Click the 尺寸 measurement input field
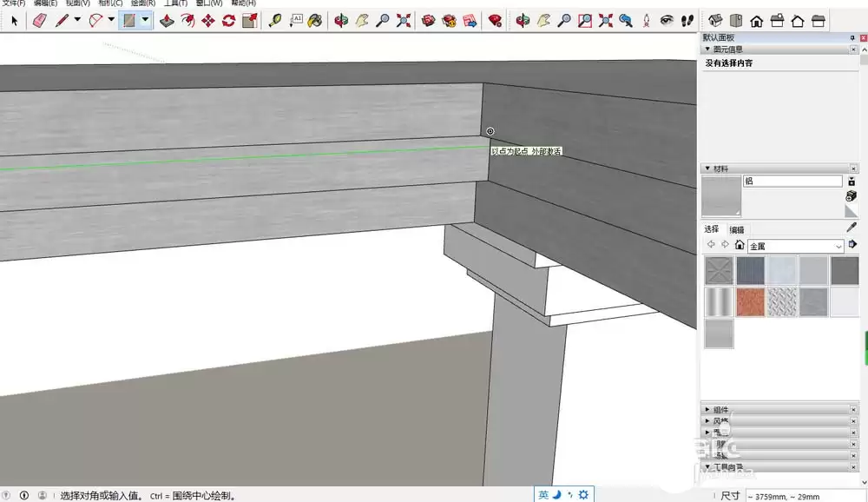868x502 pixels. pyautogui.click(x=803, y=494)
